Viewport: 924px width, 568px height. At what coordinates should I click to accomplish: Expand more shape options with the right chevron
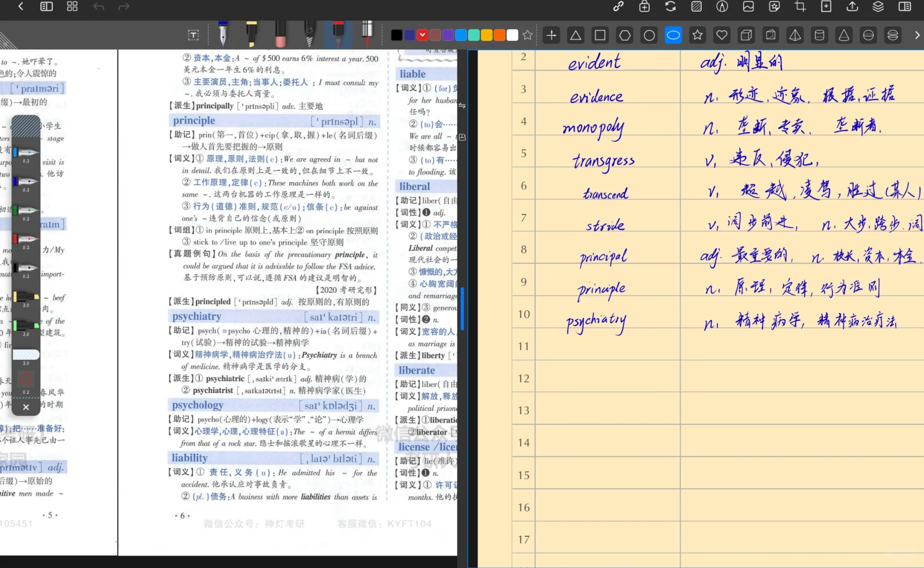[917, 35]
